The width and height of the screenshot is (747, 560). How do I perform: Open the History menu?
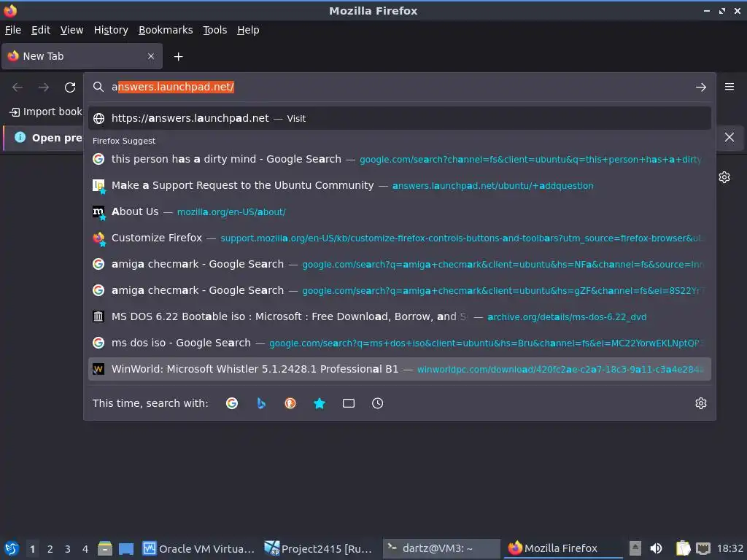coord(111,30)
